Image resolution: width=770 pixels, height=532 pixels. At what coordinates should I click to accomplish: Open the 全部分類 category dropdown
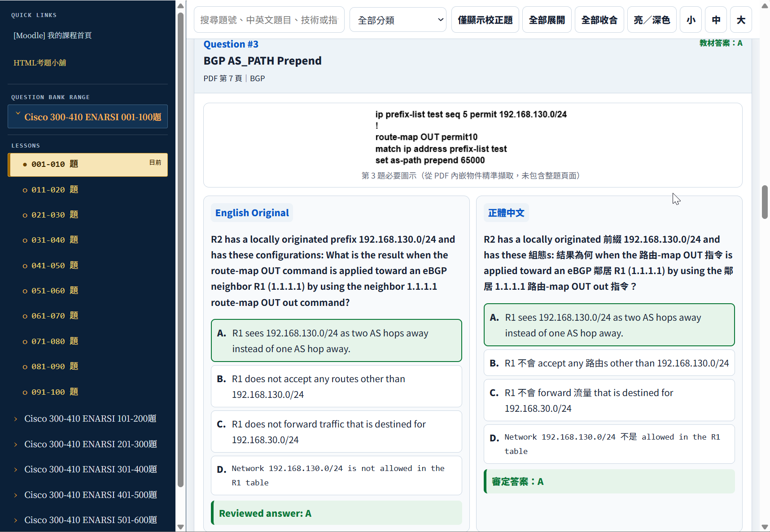tap(398, 20)
